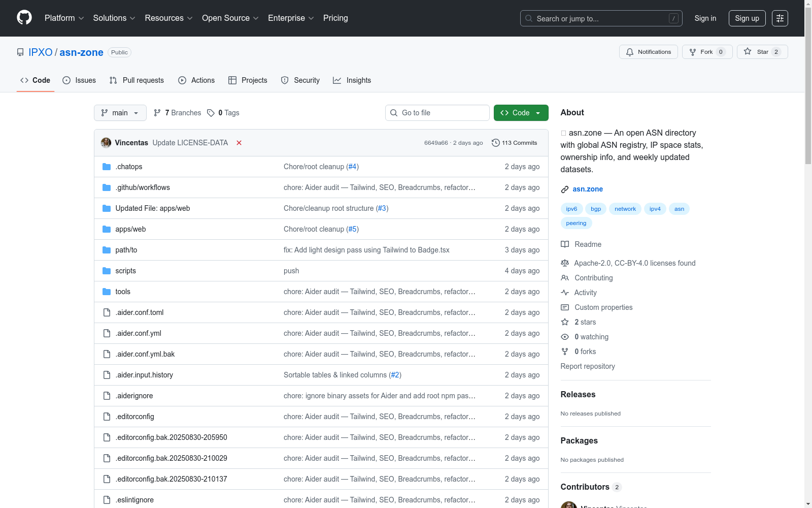Open the Pricing page
The width and height of the screenshot is (812, 508).
pos(335,18)
